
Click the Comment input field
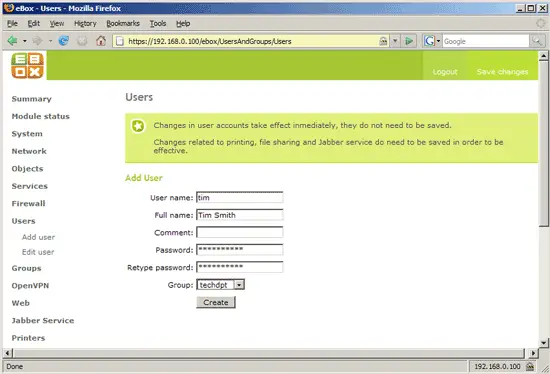(x=240, y=232)
